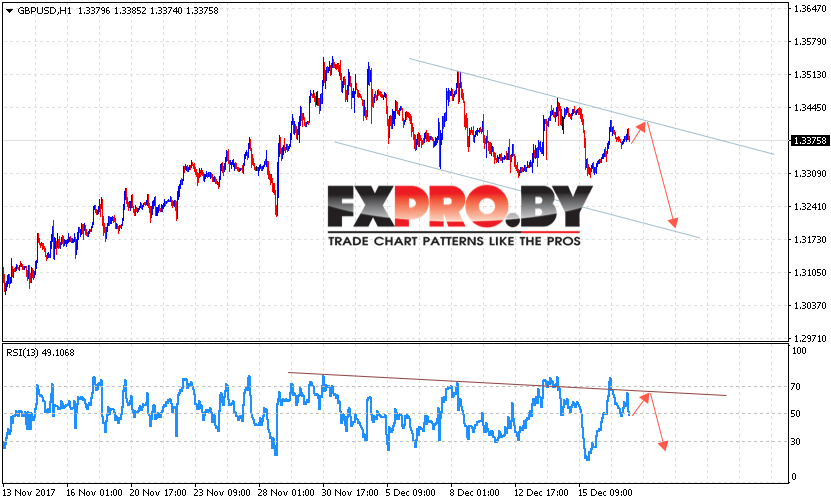Viewport: 831px width, 504px height.
Task: Open the dropdown triangle beside GBPUSD,H1
Action: coord(10,11)
